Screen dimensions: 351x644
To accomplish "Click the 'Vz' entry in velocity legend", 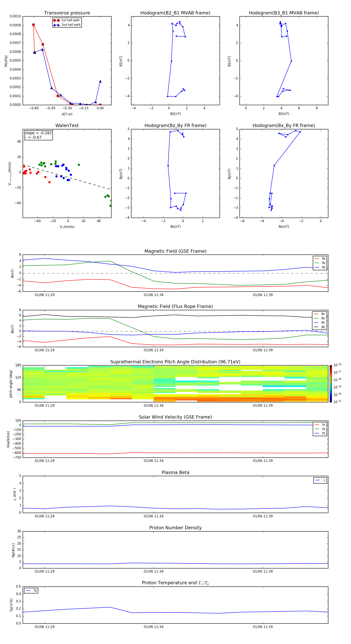I will coord(320,433).
